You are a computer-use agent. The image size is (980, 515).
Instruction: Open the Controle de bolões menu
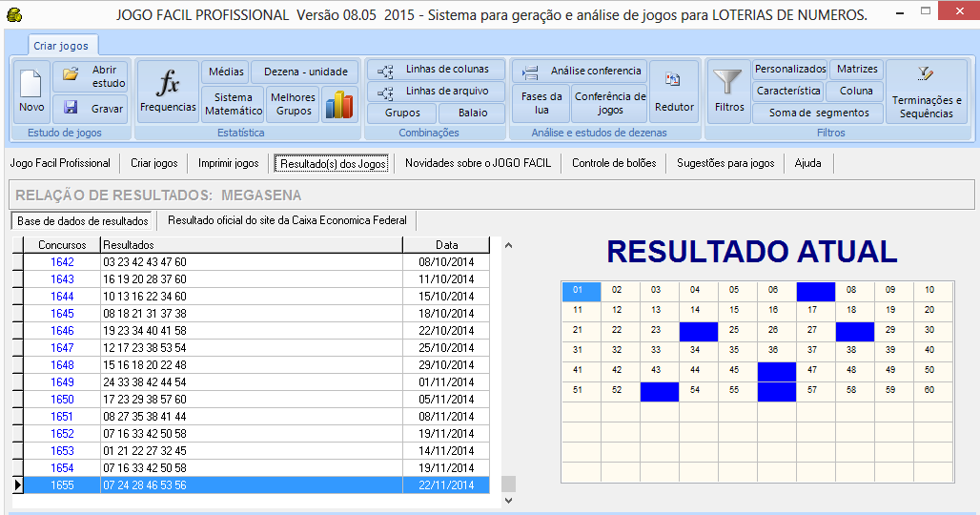point(614,163)
